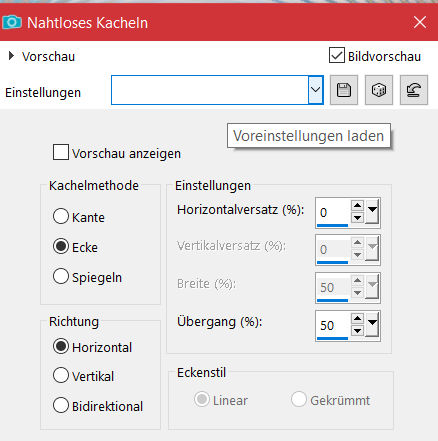Decrease the Breite value with down arrow
Image resolution: width=438 pixels, height=441 pixels.
point(357,293)
